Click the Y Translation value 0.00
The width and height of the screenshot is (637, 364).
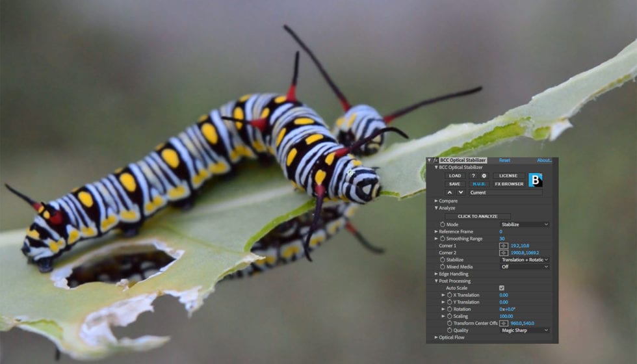pyautogui.click(x=504, y=302)
